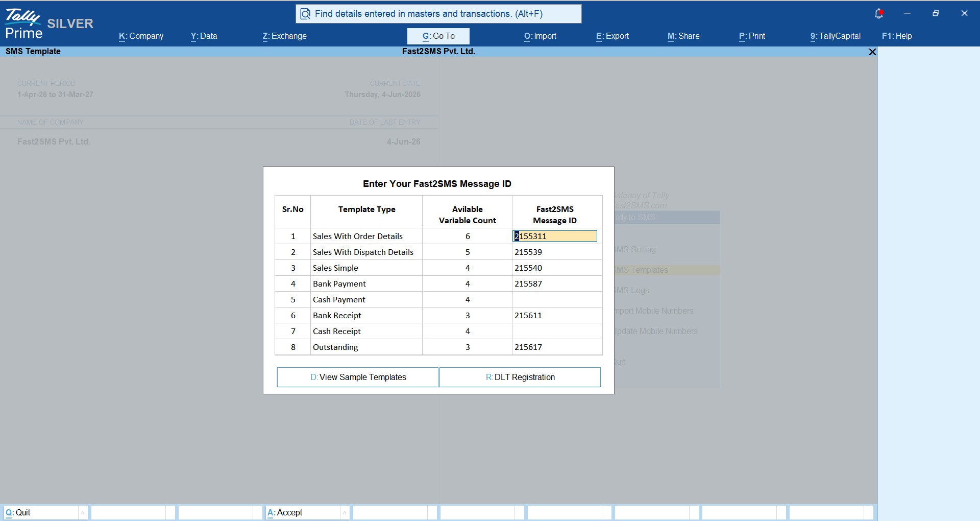Open the K: Company menu

tap(141, 36)
